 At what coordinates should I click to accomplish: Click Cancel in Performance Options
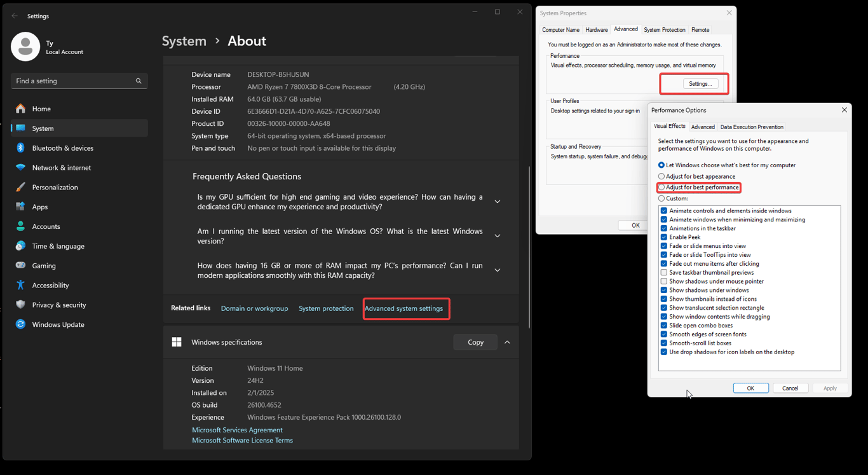790,389
